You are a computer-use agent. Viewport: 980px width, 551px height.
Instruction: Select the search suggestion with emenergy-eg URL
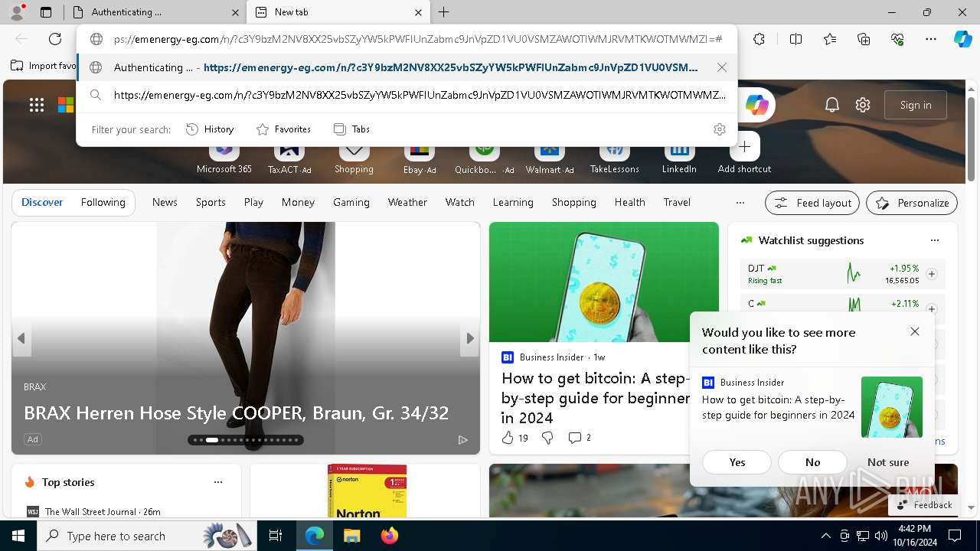pyautogui.click(x=407, y=95)
